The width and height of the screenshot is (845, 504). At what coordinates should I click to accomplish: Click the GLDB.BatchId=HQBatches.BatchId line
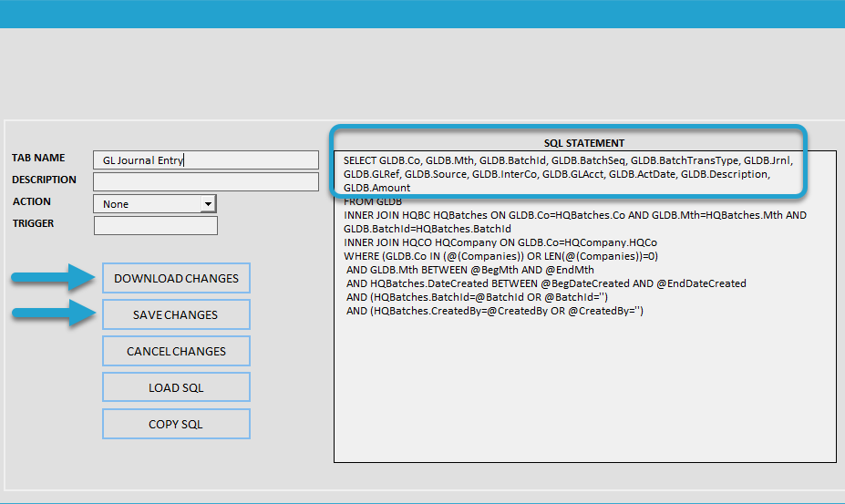(x=428, y=229)
